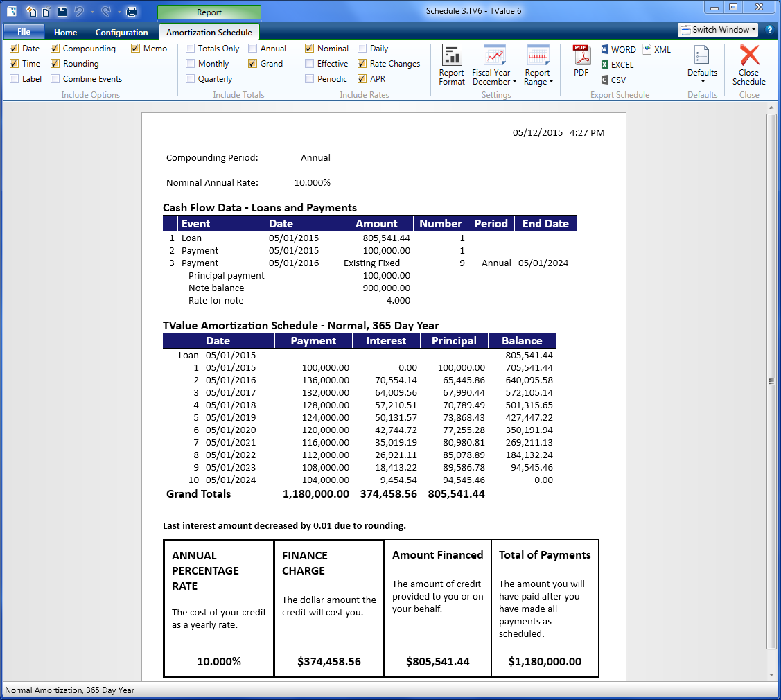Export schedule to CSV
Screen dimensions: 781x700
pyautogui.click(x=613, y=80)
